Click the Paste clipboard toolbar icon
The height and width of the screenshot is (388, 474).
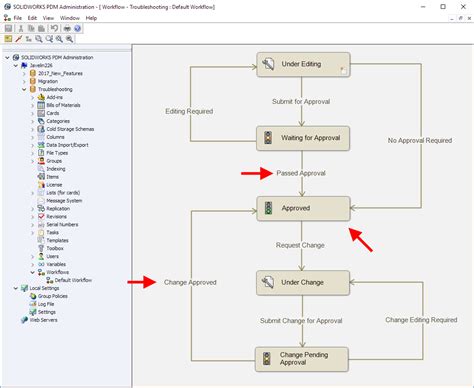[41, 28]
